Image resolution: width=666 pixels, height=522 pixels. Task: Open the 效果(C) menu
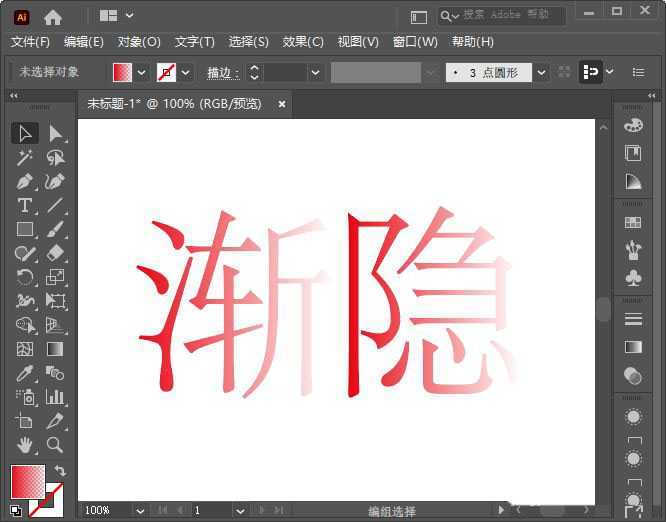(x=303, y=42)
